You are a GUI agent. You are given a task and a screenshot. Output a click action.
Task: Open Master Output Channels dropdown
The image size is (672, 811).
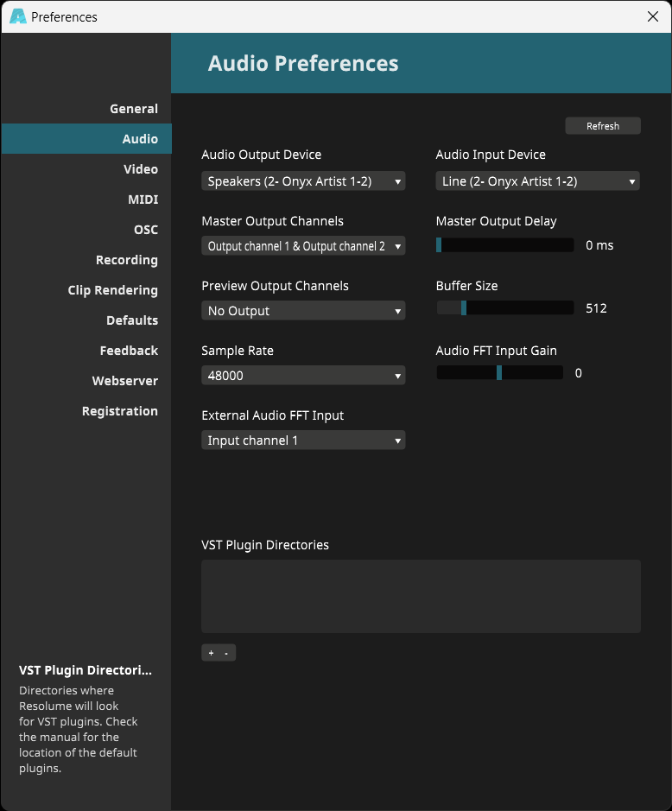(x=303, y=246)
